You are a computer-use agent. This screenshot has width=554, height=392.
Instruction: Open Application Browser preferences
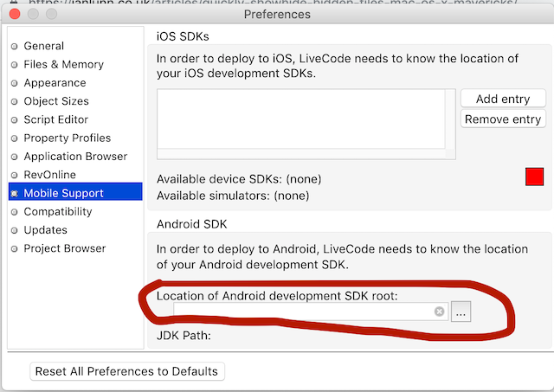(x=75, y=156)
